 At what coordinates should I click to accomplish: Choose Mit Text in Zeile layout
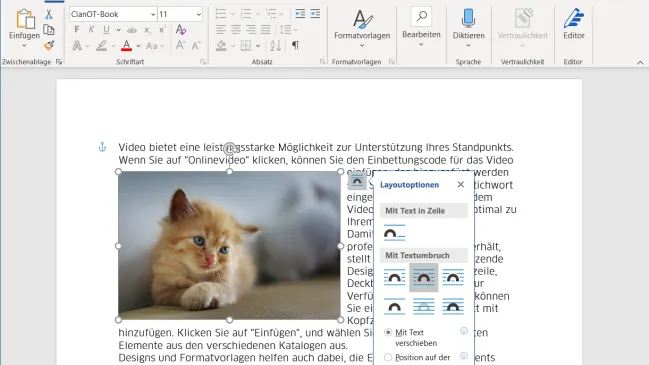click(x=394, y=233)
